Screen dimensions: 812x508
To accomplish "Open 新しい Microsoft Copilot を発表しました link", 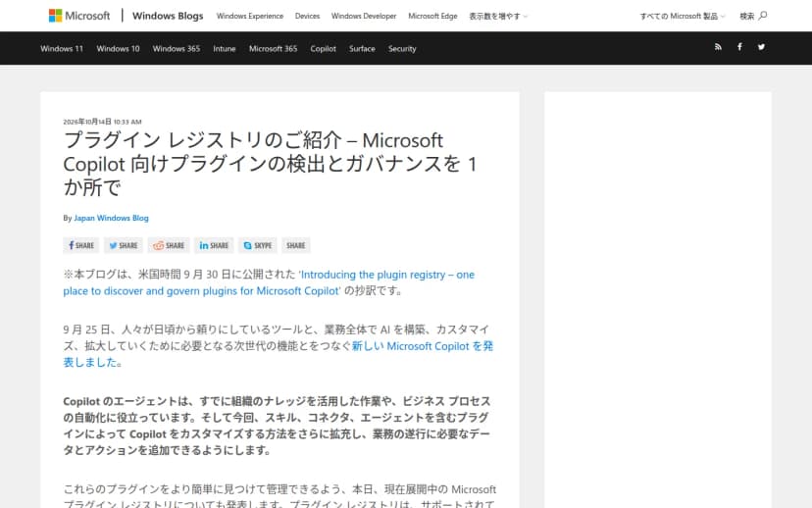I will coord(279,354).
